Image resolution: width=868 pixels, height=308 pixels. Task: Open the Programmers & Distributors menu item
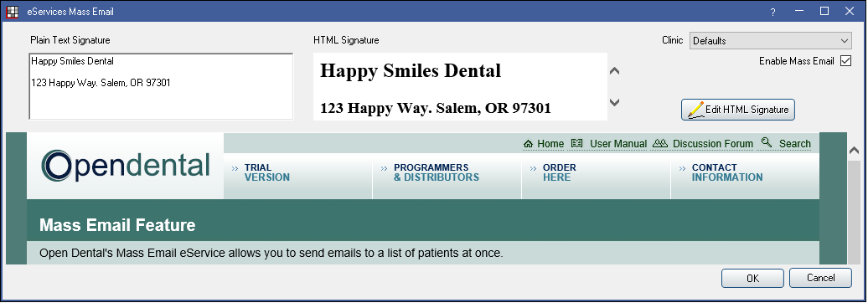(437, 172)
